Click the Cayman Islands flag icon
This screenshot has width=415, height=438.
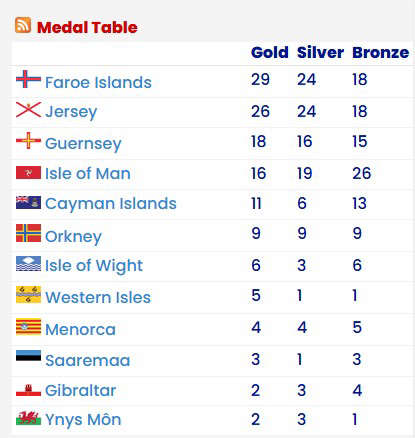tap(28, 203)
